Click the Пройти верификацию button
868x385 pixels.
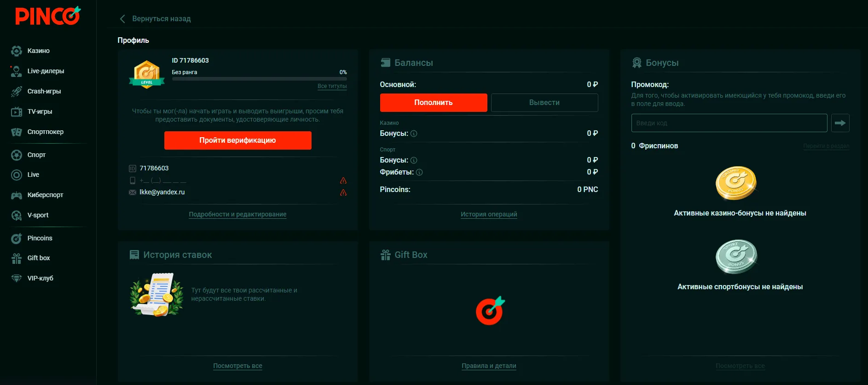[x=237, y=140]
